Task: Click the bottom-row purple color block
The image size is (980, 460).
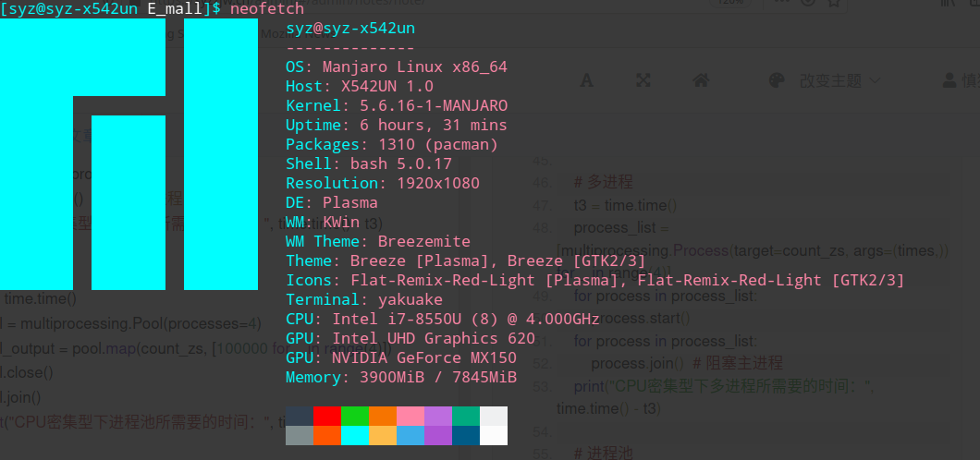Action: 438,435
